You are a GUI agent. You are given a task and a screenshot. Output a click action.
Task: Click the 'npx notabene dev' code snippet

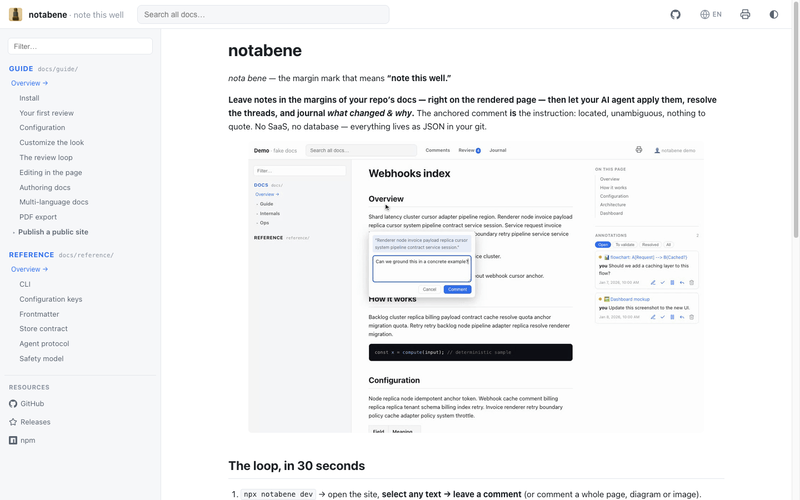coord(278,494)
